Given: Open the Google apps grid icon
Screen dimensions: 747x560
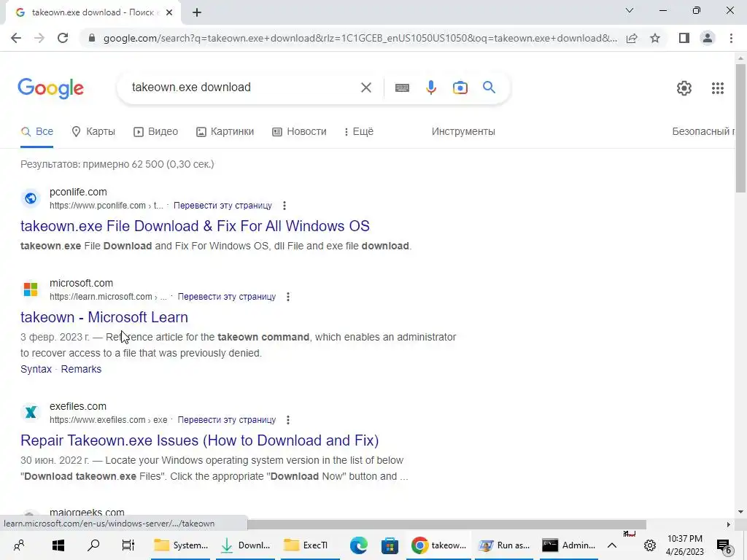Looking at the screenshot, I should 718,88.
